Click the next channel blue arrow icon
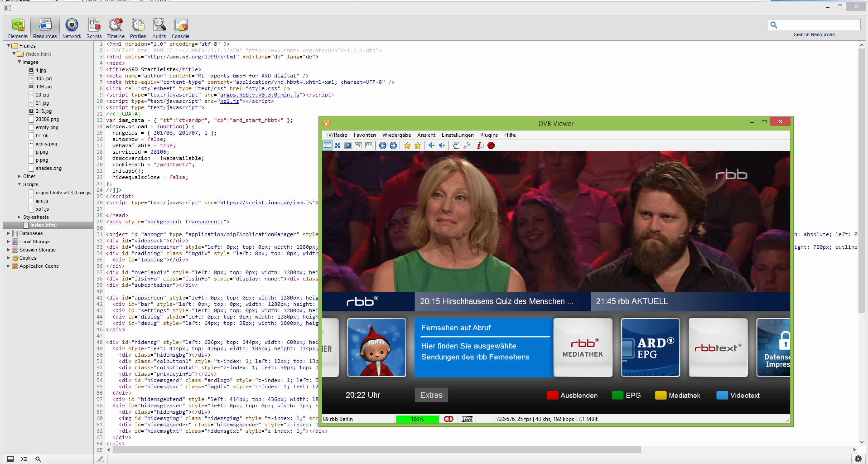 coord(393,146)
